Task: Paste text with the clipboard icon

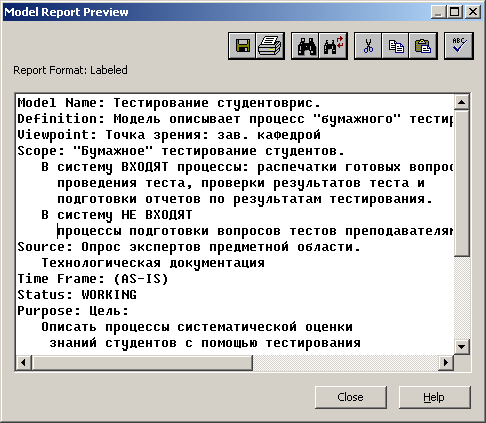Action: (x=423, y=46)
